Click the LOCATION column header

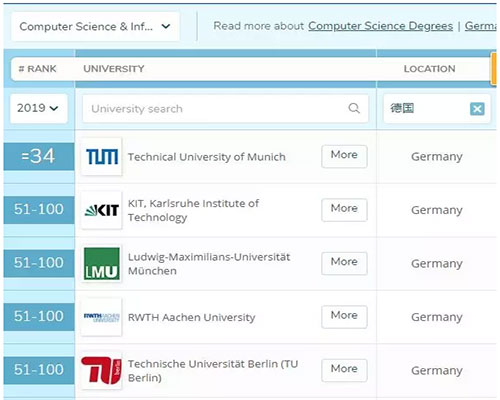click(x=429, y=69)
